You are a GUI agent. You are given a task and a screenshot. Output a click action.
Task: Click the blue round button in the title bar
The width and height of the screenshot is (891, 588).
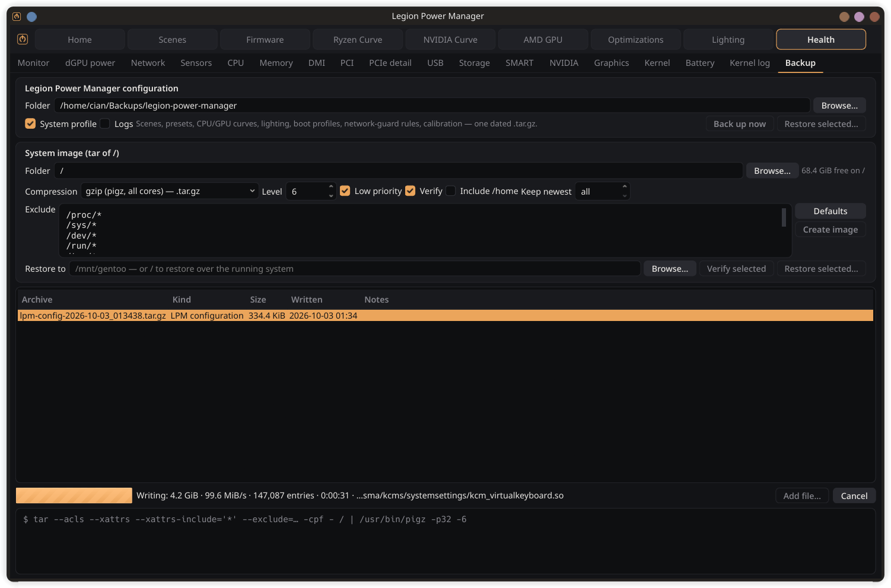pos(32,17)
